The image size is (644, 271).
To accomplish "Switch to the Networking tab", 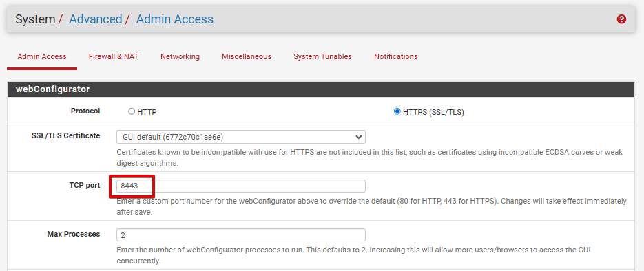I will 180,56.
